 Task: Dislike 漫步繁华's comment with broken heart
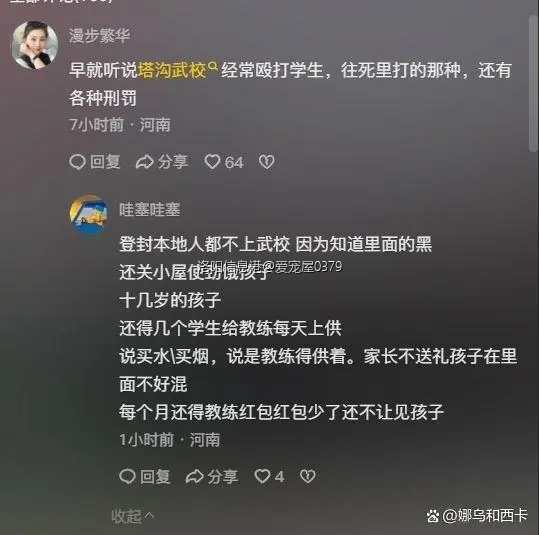266,162
